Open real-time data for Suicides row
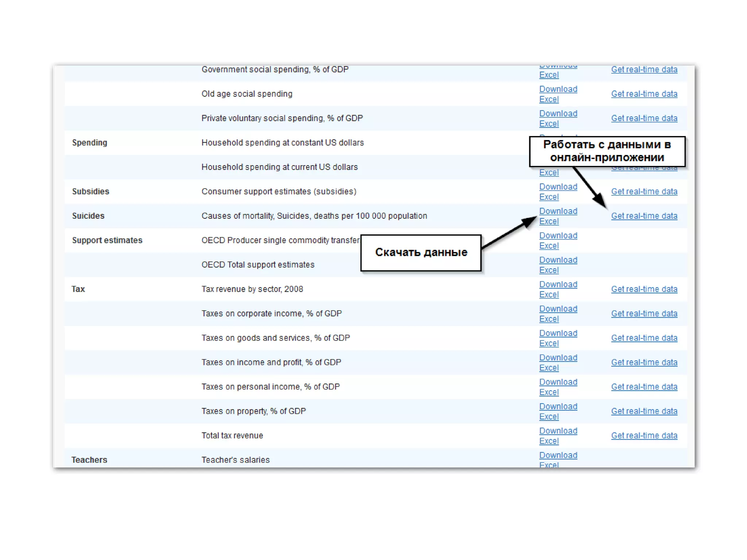Viewport: 747px width, 560px height. [644, 216]
